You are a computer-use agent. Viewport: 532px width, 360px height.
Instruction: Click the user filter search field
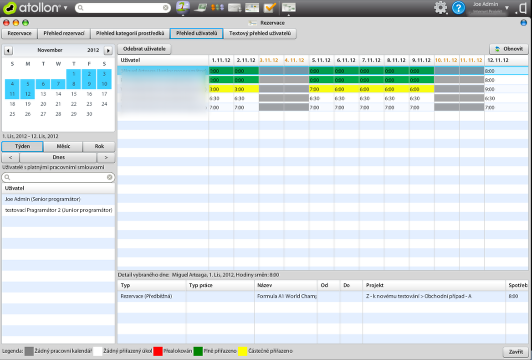pos(58,177)
